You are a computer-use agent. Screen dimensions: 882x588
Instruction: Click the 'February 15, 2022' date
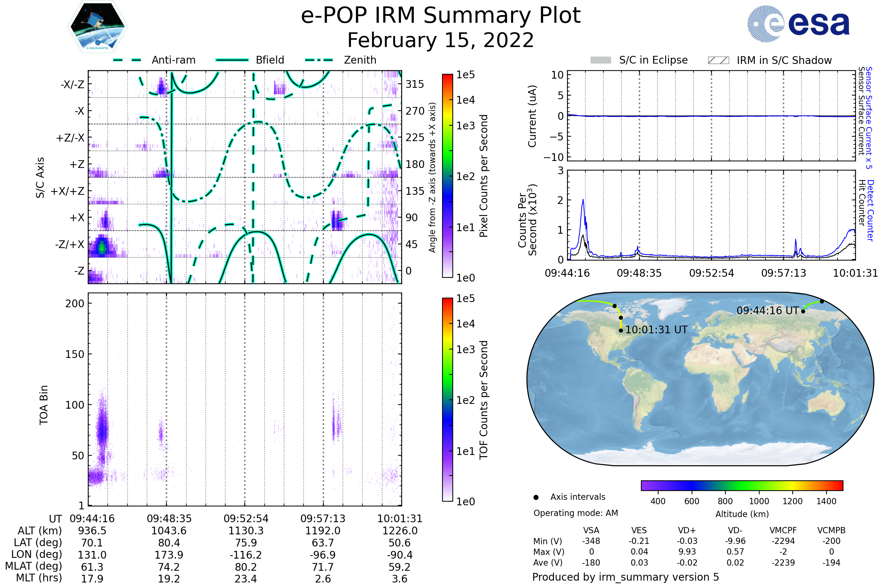pyautogui.click(x=441, y=40)
